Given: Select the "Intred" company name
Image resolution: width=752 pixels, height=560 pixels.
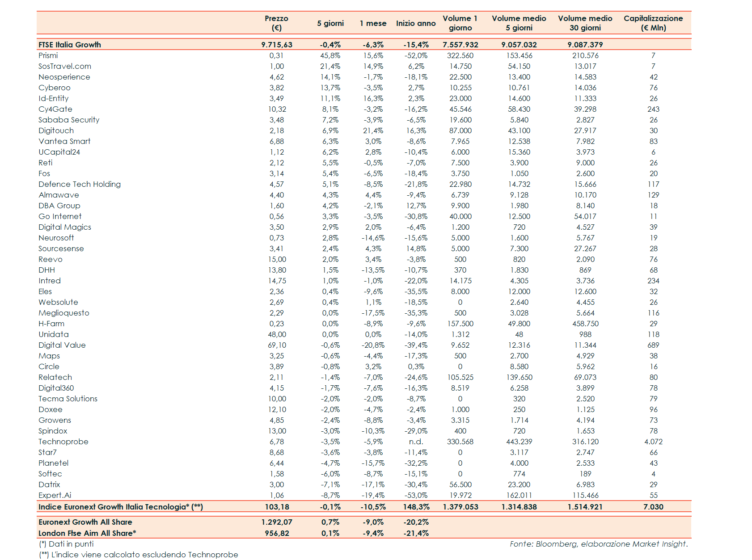Looking at the screenshot, I should (50, 281).
